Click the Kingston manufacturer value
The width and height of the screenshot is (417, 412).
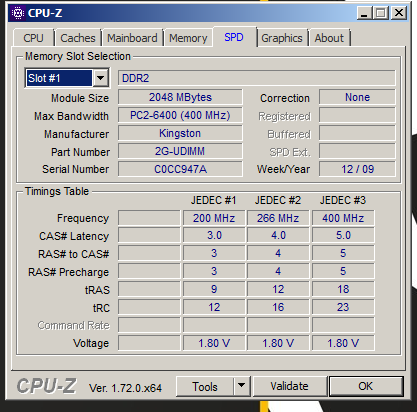(180, 133)
